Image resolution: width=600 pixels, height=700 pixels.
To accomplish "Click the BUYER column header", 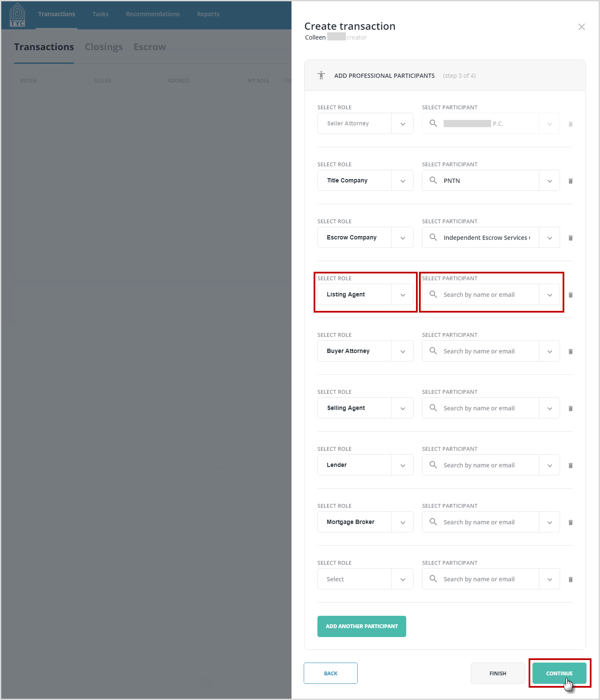I will point(28,80).
